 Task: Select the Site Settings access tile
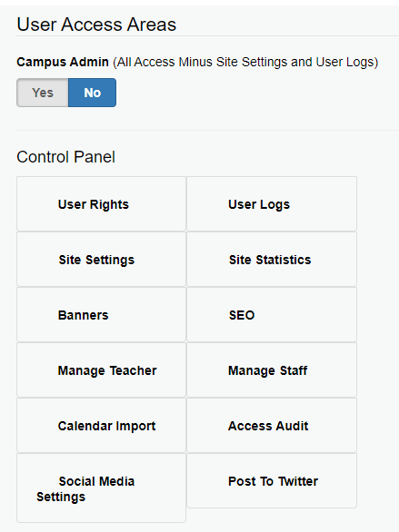[x=101, y=260]
